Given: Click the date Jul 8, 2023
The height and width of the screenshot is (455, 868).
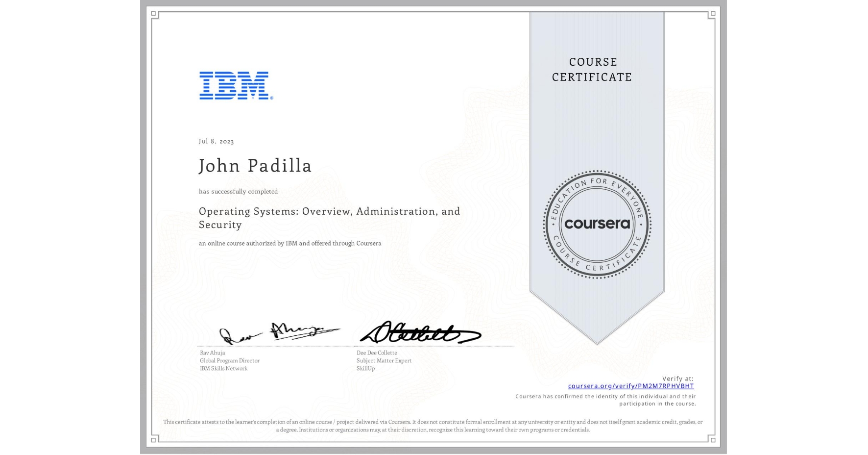Looking at the screenshot, I should click(216, 141).
